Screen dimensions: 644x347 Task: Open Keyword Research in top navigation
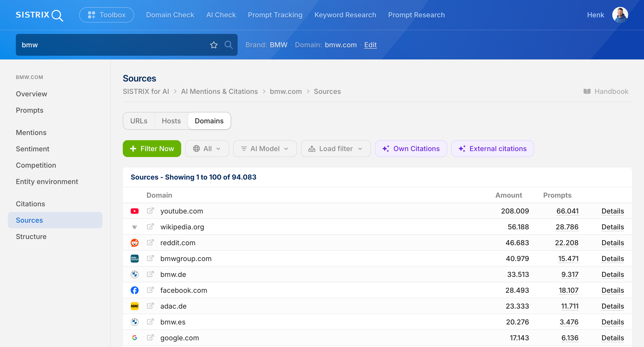345,15
